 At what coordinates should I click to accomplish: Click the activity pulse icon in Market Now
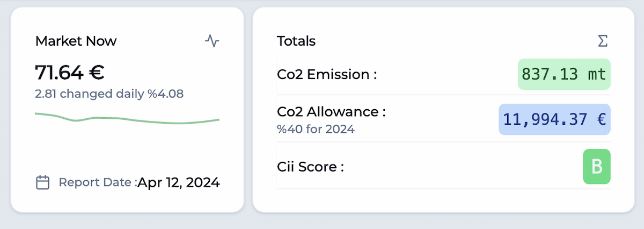click(x=212, y=41)
